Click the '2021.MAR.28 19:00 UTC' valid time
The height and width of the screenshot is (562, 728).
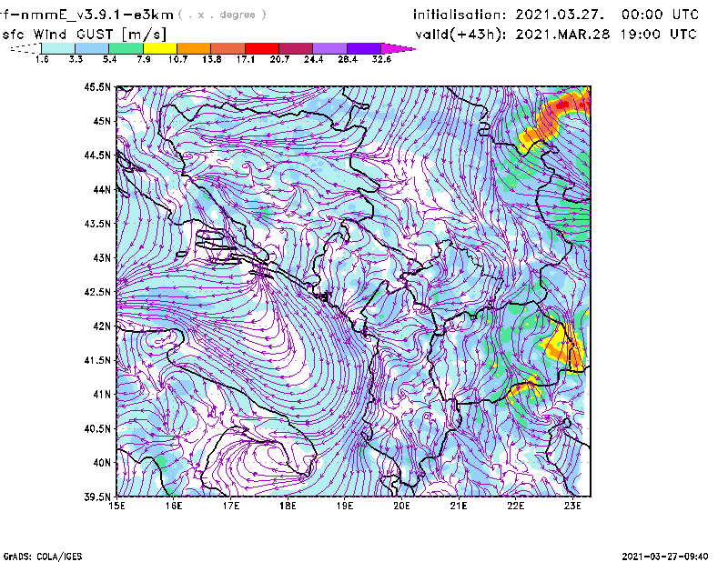[x=606, y=35]
